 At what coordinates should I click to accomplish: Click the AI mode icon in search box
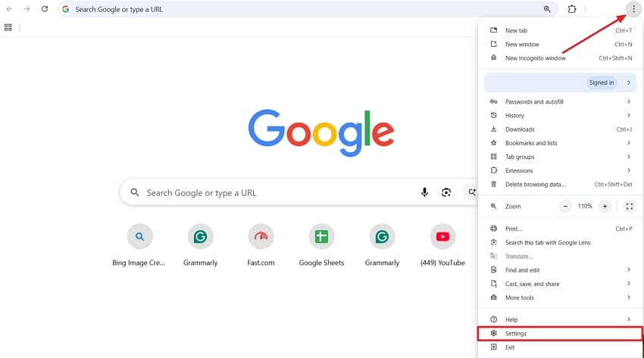point(472,192)
